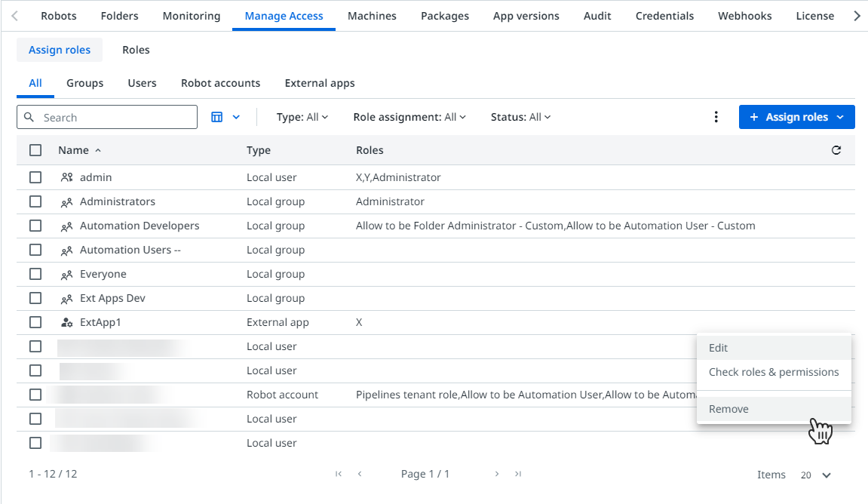Open the Type filter dropdown

coord(302,117)
